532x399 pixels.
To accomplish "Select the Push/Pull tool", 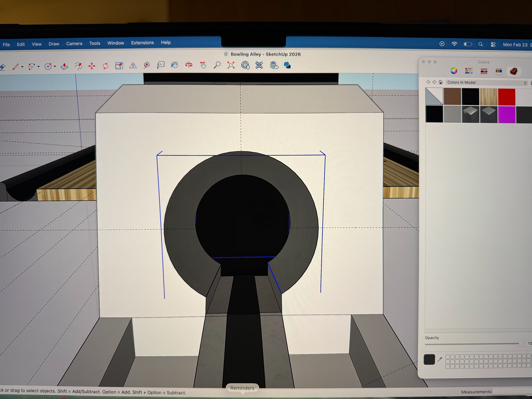I will pyautogui.click(x=64, y=66).
